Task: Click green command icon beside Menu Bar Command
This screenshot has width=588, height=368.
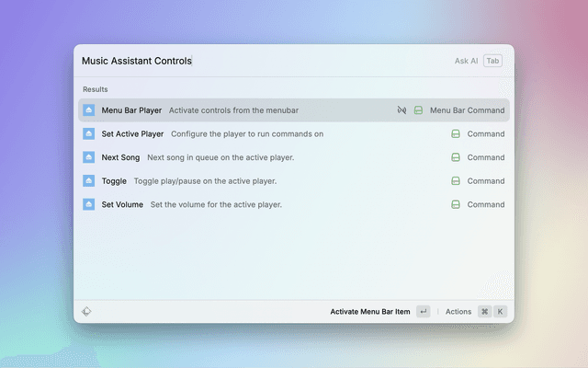Action: point(418,110)
